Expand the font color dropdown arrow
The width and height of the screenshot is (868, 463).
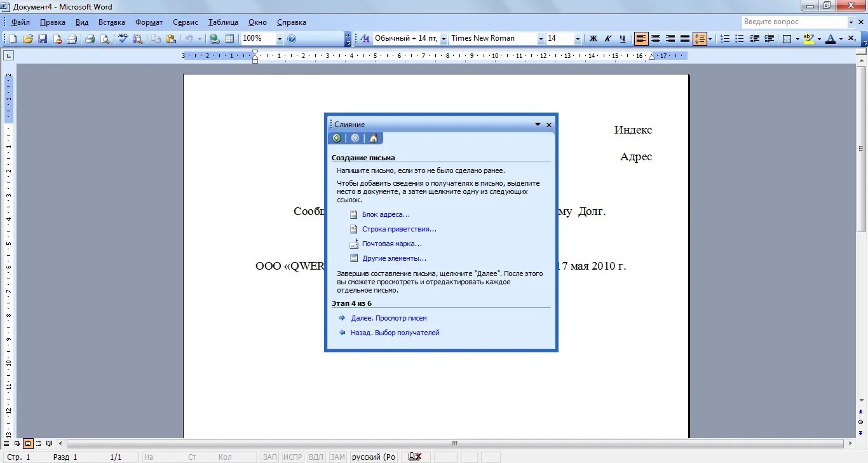point(841,39)
